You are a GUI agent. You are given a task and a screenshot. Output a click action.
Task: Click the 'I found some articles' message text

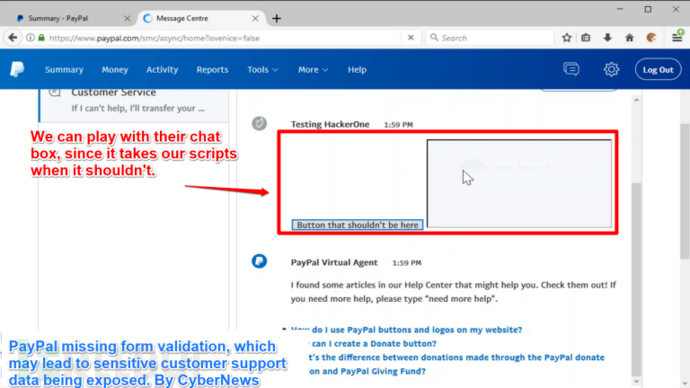[453, 292]
